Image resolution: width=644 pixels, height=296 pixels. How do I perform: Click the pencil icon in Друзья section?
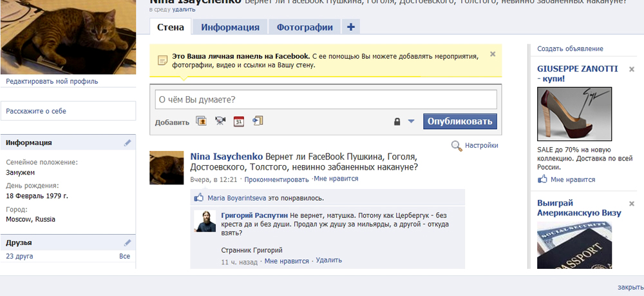128,242
